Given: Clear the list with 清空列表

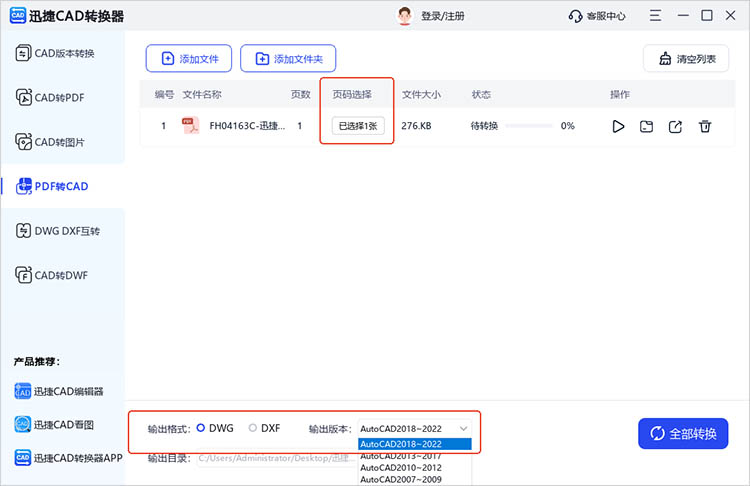Looking at the screenshot, I should (686, 58).
